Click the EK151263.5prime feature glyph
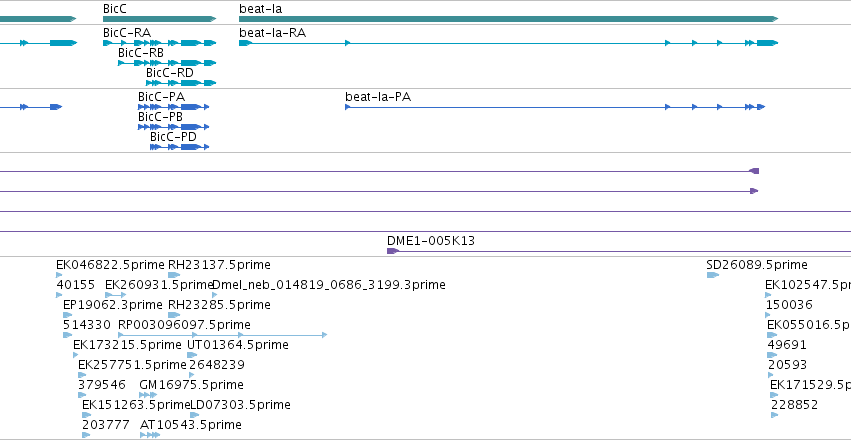This screenshot has width=851, height=440. 87,415
